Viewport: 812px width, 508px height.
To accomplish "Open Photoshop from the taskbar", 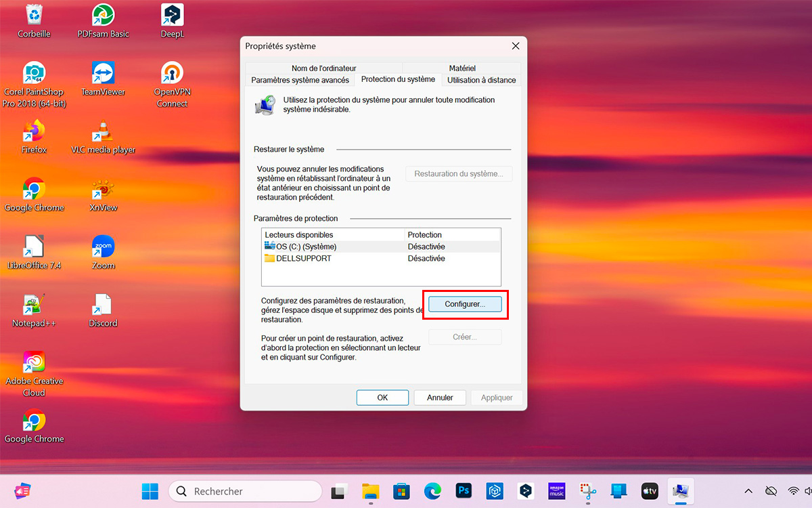I will coord(464,490).
